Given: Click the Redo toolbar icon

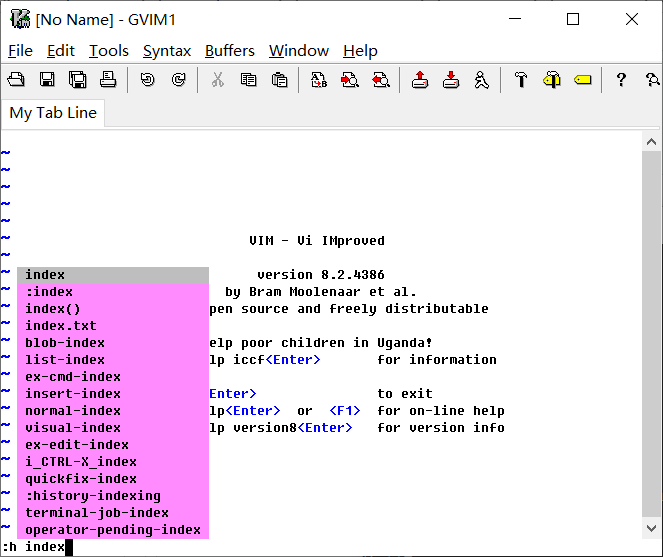Looking at the screenshot, I should 179,80.
